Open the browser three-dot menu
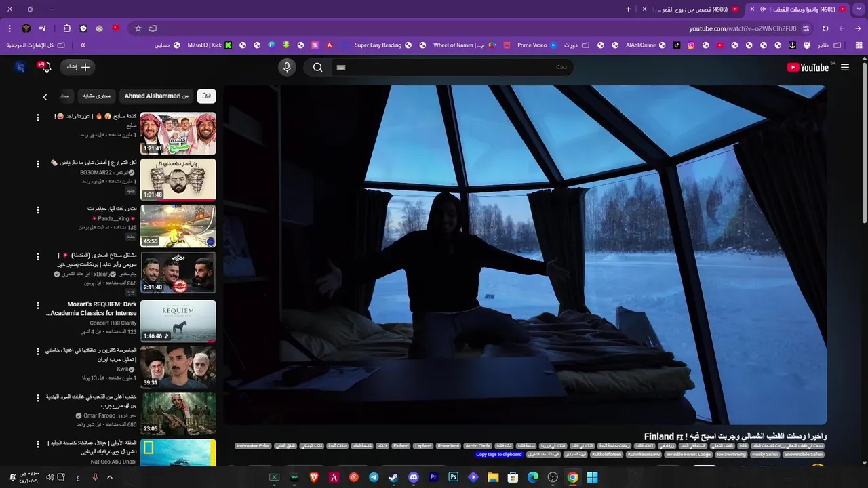868x488 pixels. coord(9,28)
